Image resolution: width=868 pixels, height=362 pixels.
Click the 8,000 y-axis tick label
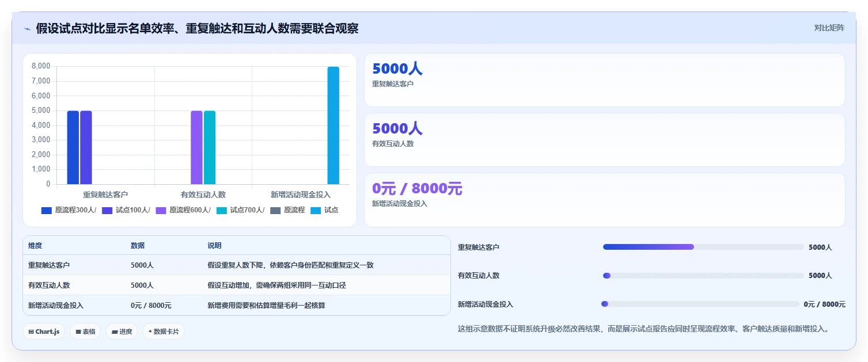coord(41,66)
